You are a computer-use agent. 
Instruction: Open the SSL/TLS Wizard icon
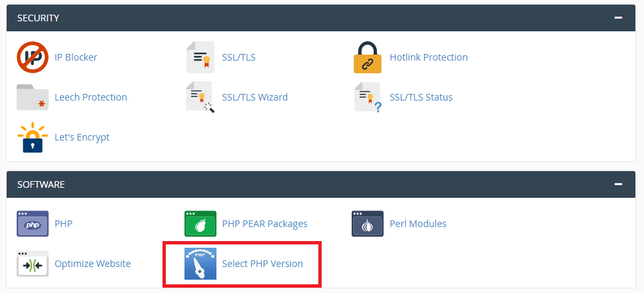(200, 97)
